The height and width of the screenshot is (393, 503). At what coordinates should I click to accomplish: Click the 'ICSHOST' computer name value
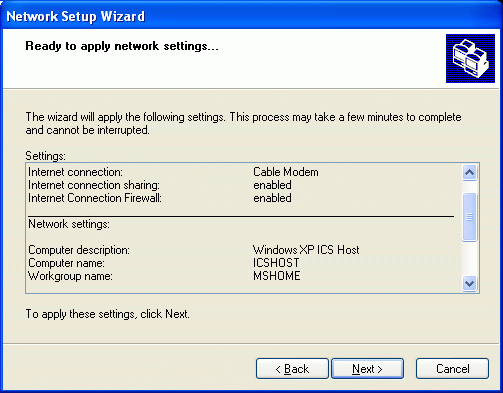(x=276, y=263)
